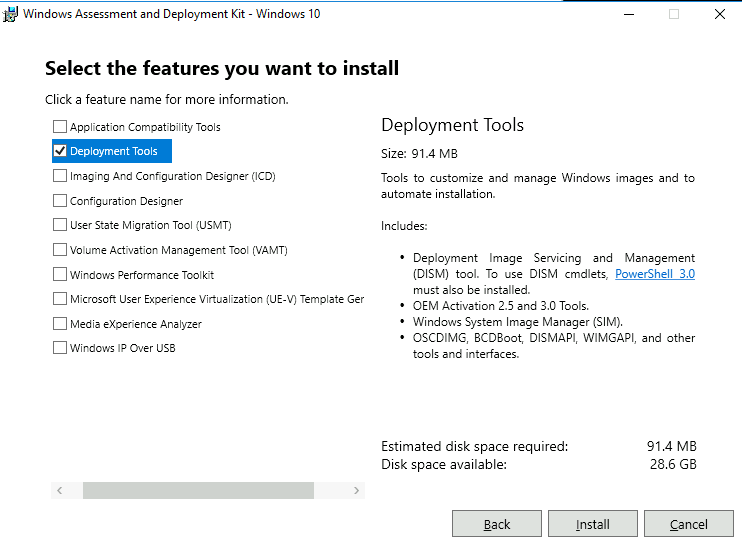Tick the Configuration Designer checkbox
This screenshot has width=742, height=547.
coord(60,201)
